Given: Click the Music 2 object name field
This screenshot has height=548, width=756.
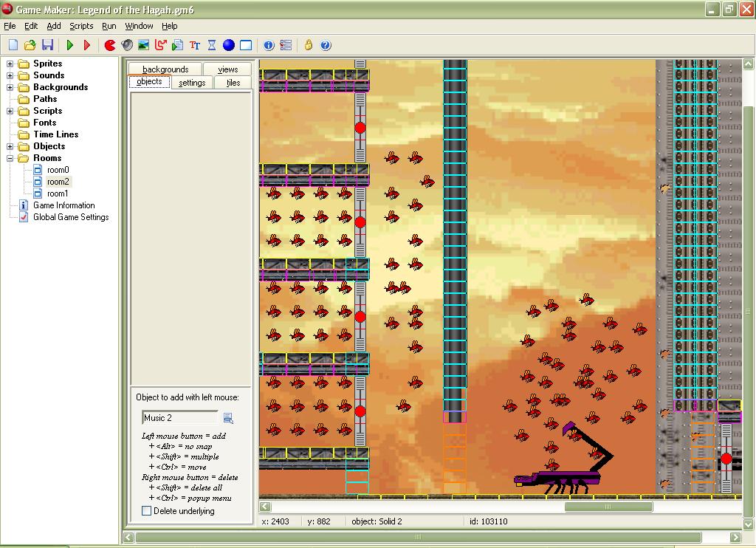Looking at the screenshot, I should click(180, 418).
